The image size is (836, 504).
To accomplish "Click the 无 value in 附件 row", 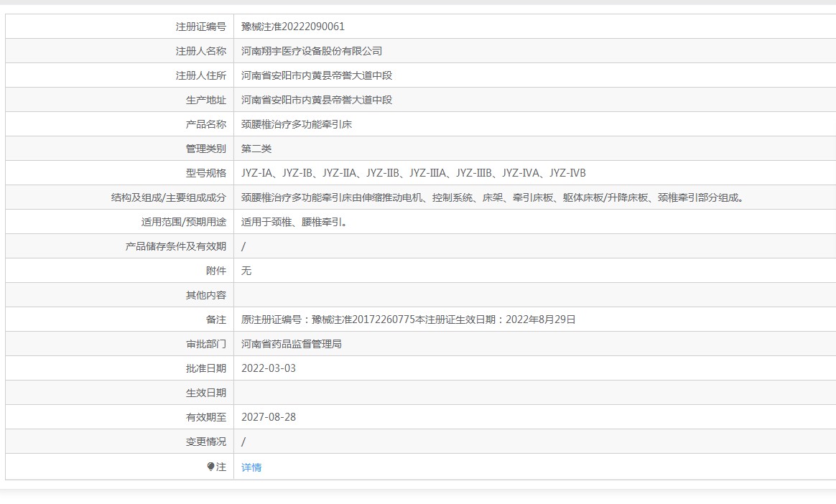I will coord(246,271).
